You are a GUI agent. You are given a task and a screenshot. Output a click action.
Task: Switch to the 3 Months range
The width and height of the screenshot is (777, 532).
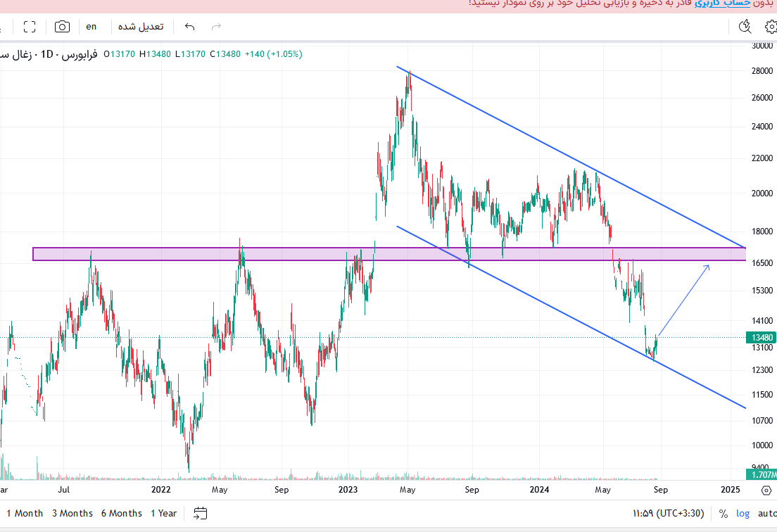coord(72,513)
